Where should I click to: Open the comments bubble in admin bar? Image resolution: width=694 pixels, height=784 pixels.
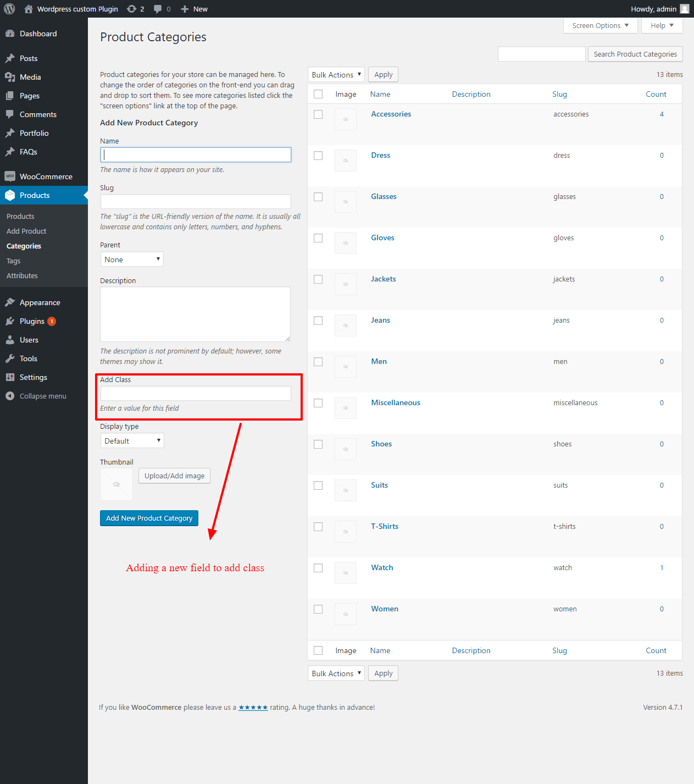[158, 9]
